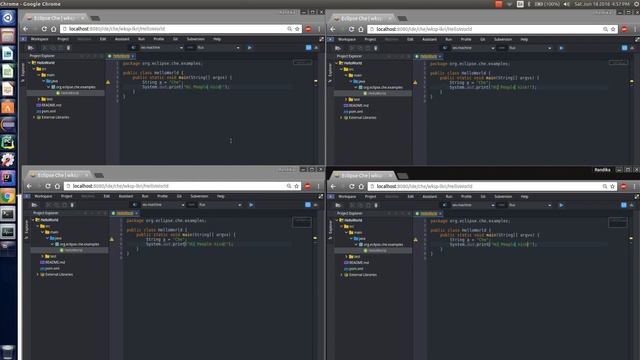Click the warning triangle in bottom-right editor gutter
The image size is (640, 360).
tap(416, 240)
